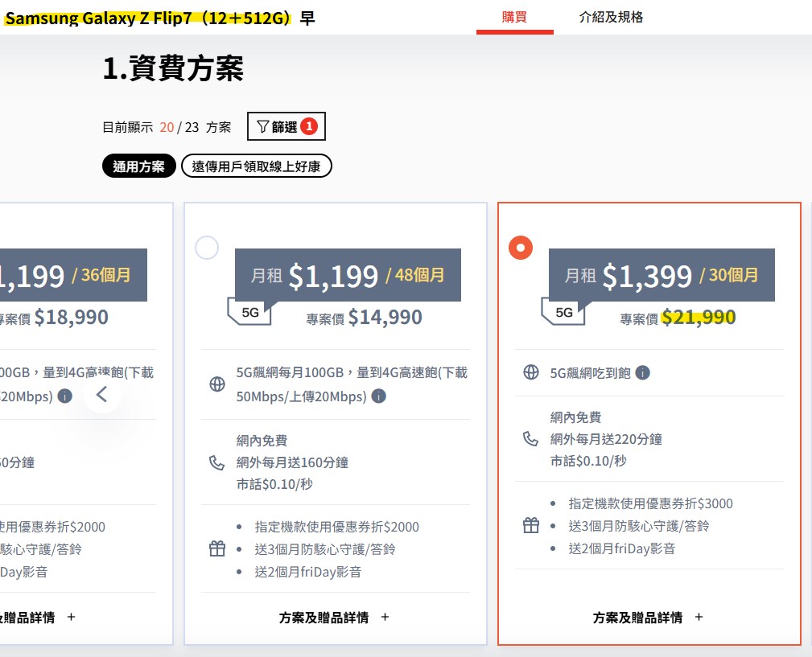This screenshot has height=657, width=812.
Task: Click the 月租 $1,199 / 48個月 price banner
Action: click(348, 275)
